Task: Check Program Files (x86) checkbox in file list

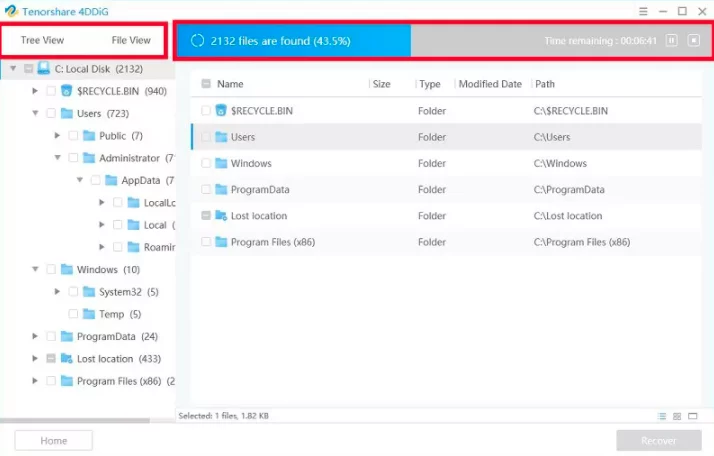Action: point(206,242)
